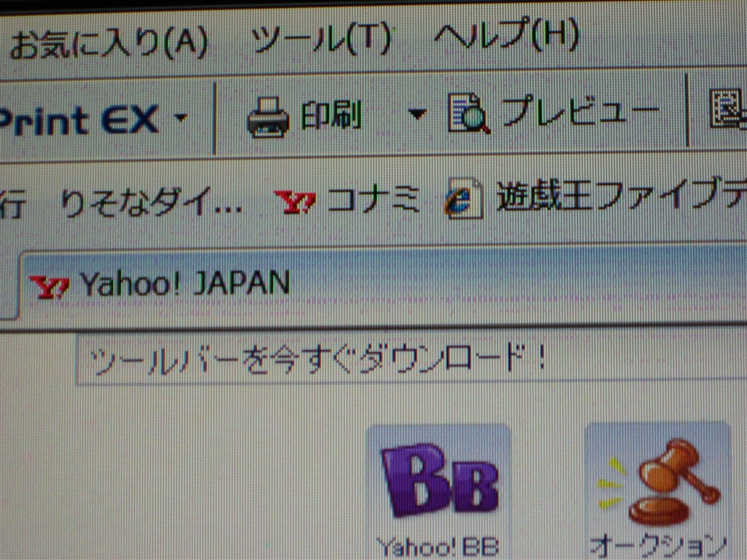Click the printer icon
This screenshot has width=747, height=560.
[268, 117]
